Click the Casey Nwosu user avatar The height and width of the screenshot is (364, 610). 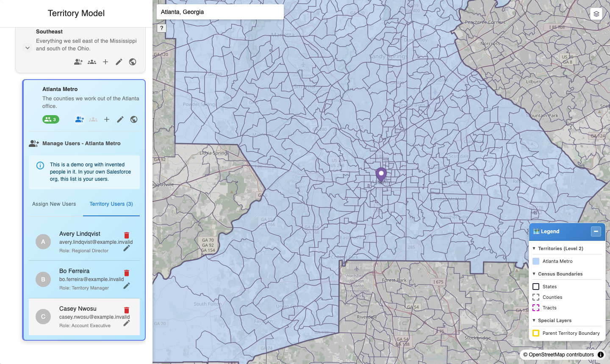[43, 317]
